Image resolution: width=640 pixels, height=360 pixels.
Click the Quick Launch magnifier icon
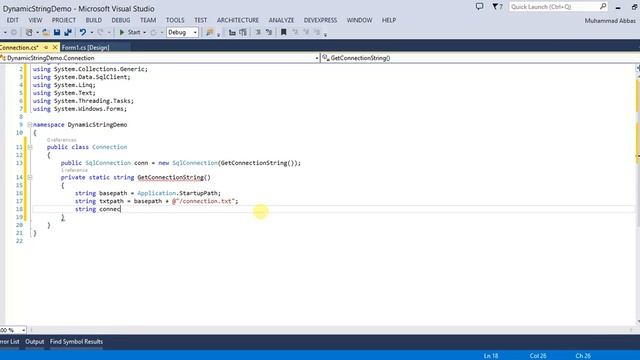click(x=603, y=7)
